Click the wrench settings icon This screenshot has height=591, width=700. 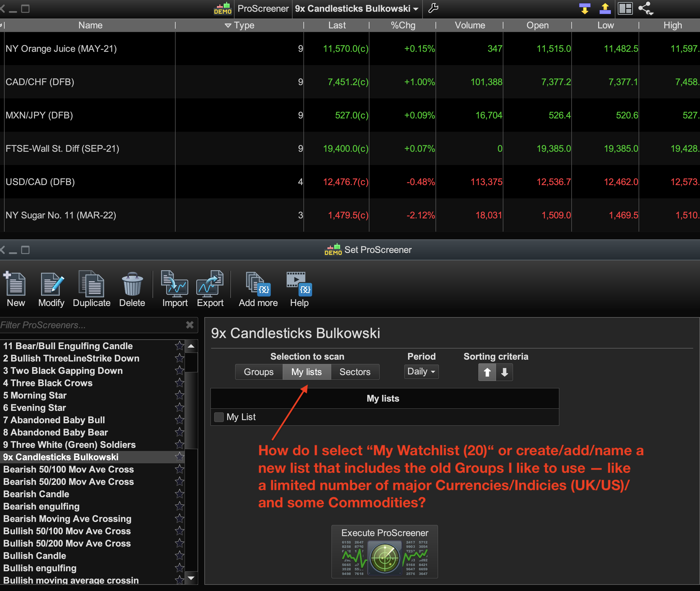433,8
